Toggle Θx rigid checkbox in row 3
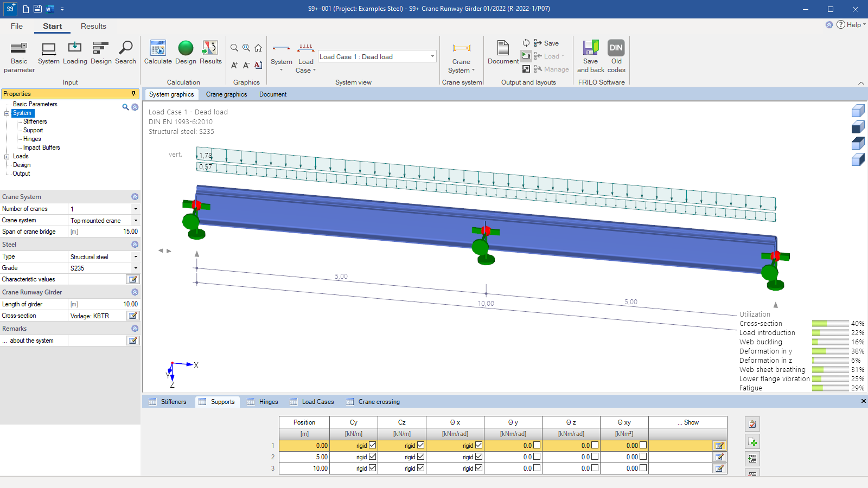The height and width of the screenshot is (488, 868). tap(478, 468)
